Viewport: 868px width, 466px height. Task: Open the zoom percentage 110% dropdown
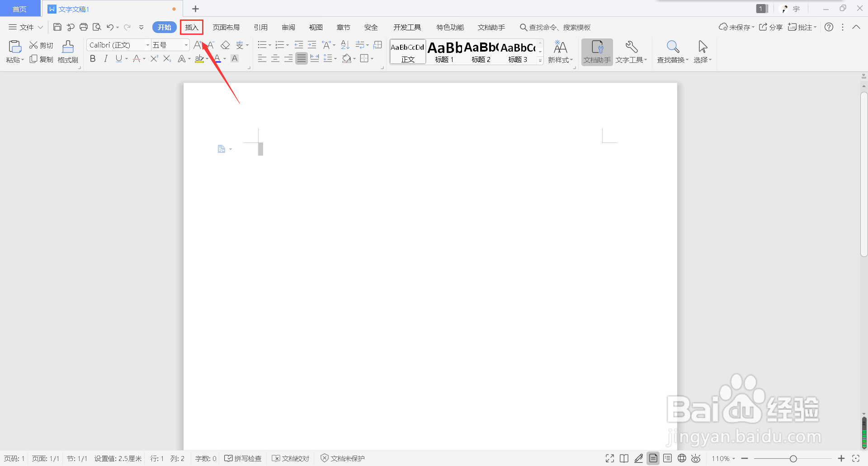[723, 458]
